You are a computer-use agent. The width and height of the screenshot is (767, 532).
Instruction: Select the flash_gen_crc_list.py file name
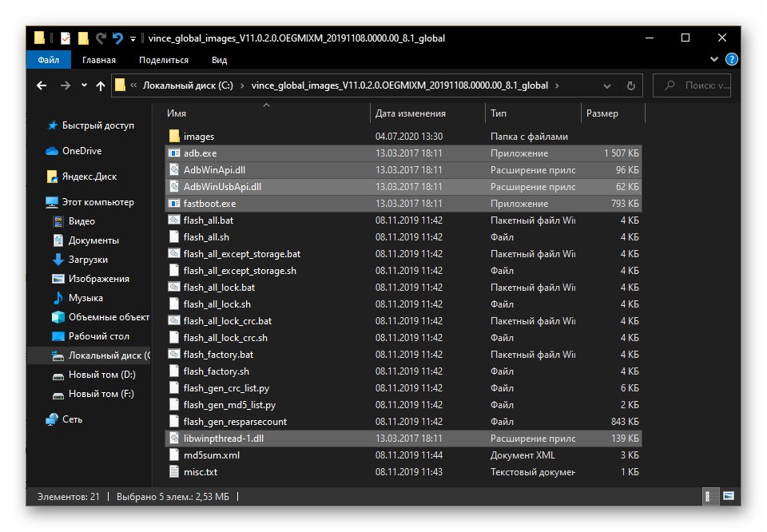tap(226, 388)
